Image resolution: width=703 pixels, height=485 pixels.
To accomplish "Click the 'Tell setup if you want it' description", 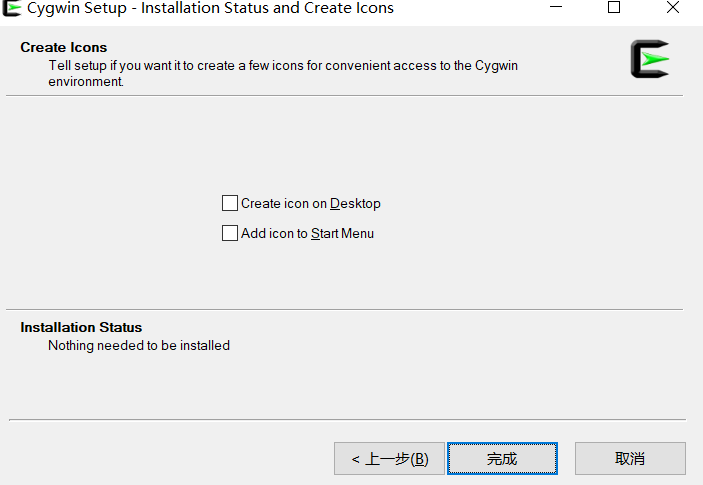I will click(x=283, y=74).
